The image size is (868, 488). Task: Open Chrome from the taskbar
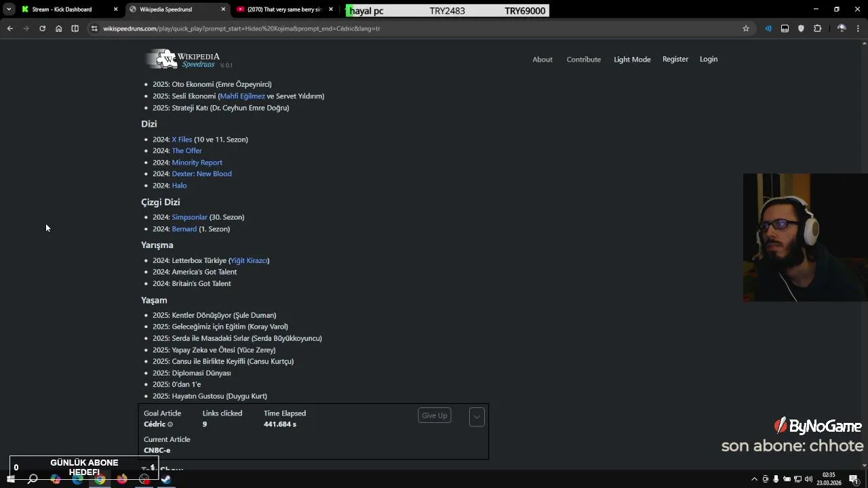click(100, 479)
